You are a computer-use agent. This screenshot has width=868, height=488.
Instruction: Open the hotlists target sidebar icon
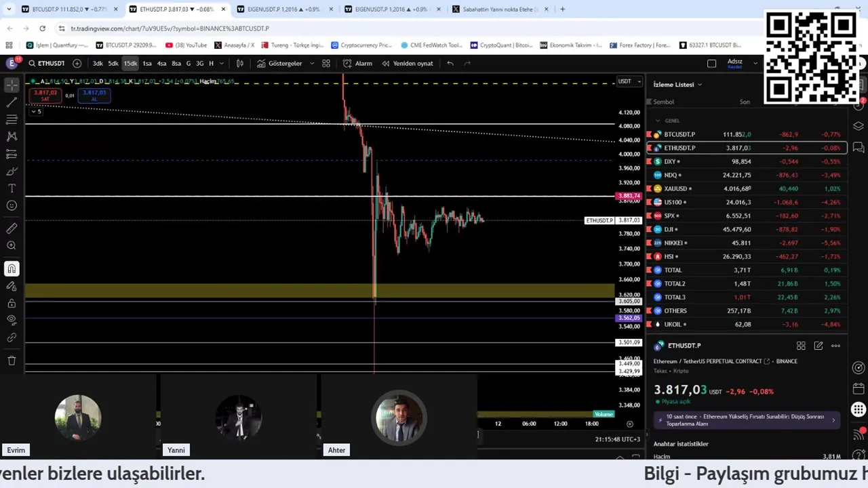859,368
